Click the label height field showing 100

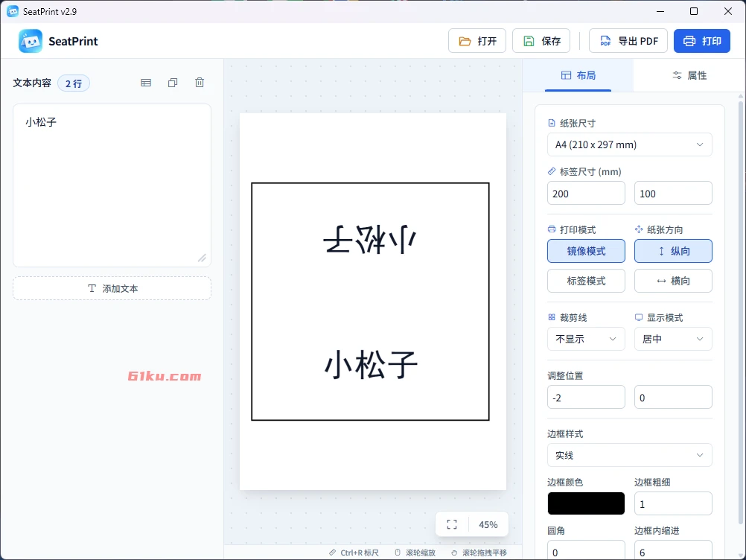click(673, 193)
